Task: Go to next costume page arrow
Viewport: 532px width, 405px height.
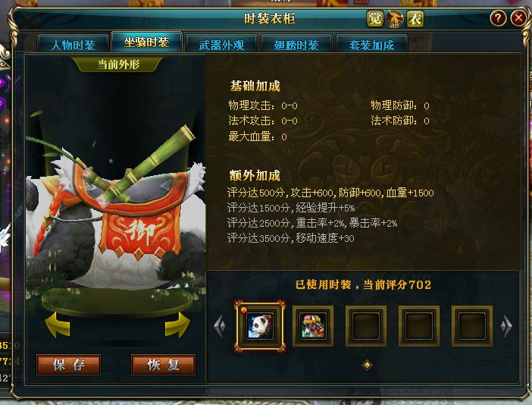Action: pos(506,326)
